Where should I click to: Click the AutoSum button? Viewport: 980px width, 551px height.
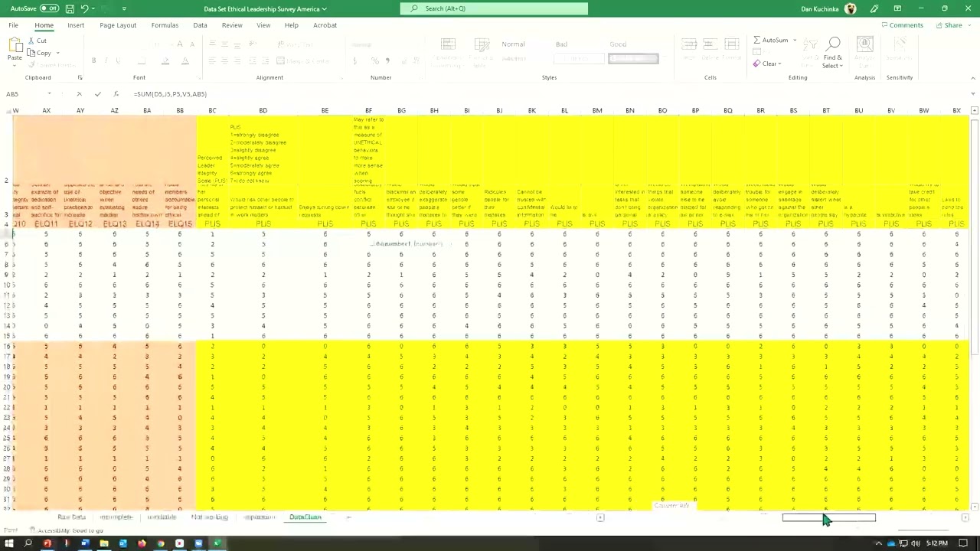pyautogui.click(x=770, y=40)
